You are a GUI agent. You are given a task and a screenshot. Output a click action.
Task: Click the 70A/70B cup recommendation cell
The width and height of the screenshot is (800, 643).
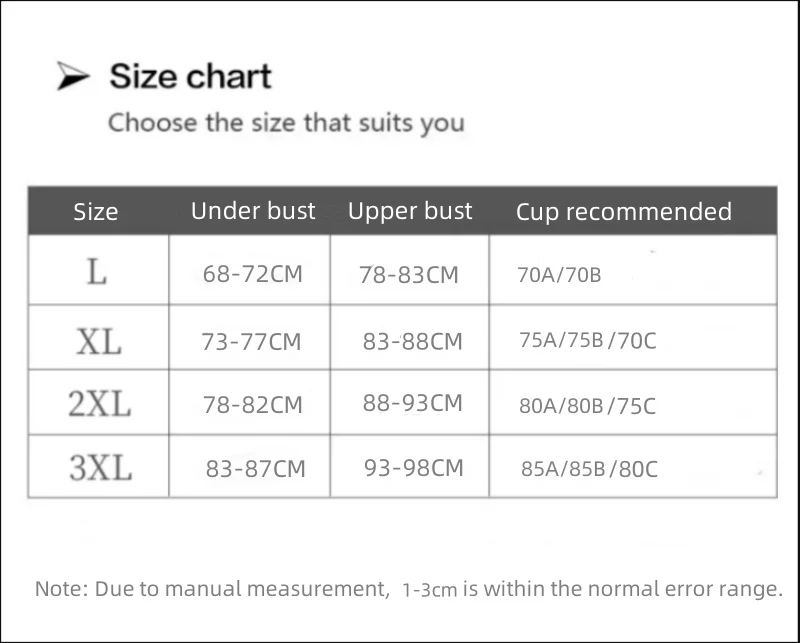click(559, 275)
